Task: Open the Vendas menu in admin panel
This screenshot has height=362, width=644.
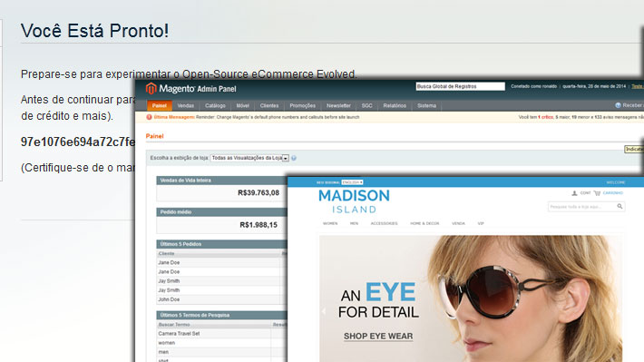Action: (185, 105)
